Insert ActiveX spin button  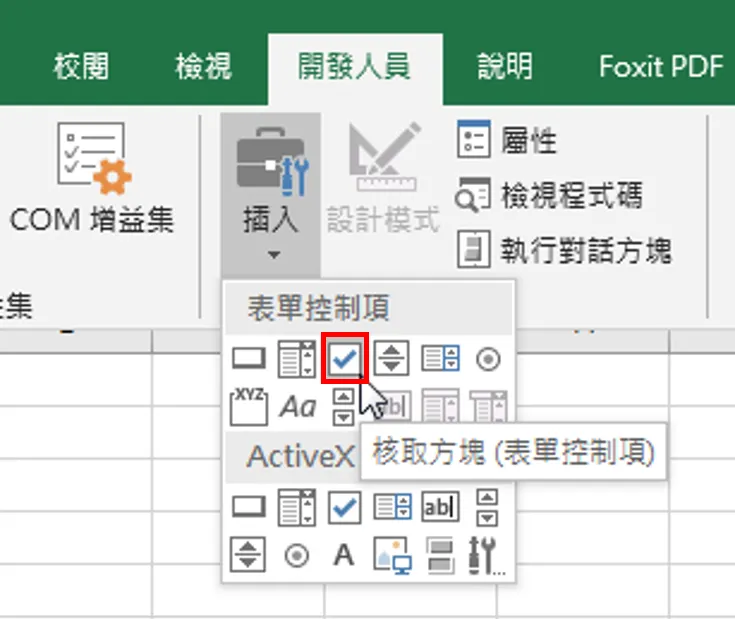tap(248, 555)
